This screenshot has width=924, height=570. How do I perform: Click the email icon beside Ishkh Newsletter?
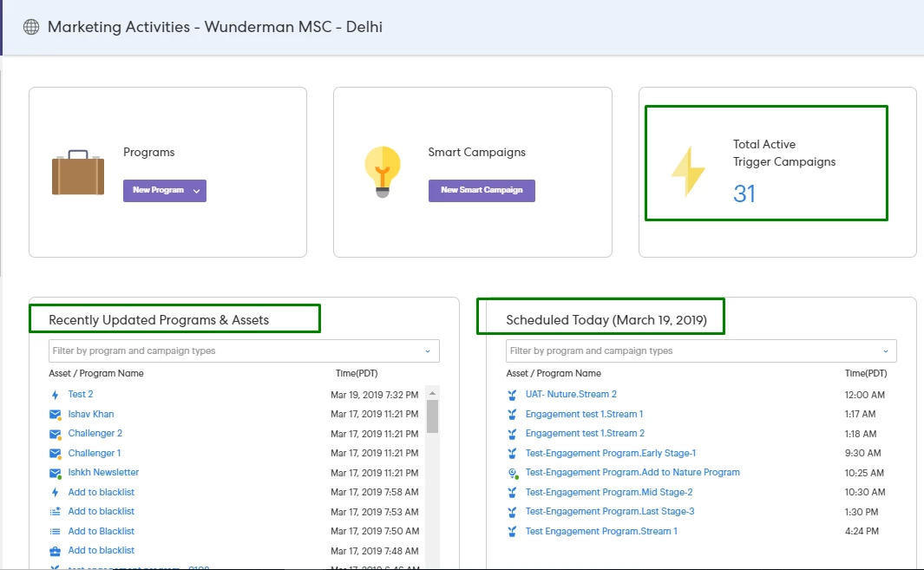pos(56,474)
